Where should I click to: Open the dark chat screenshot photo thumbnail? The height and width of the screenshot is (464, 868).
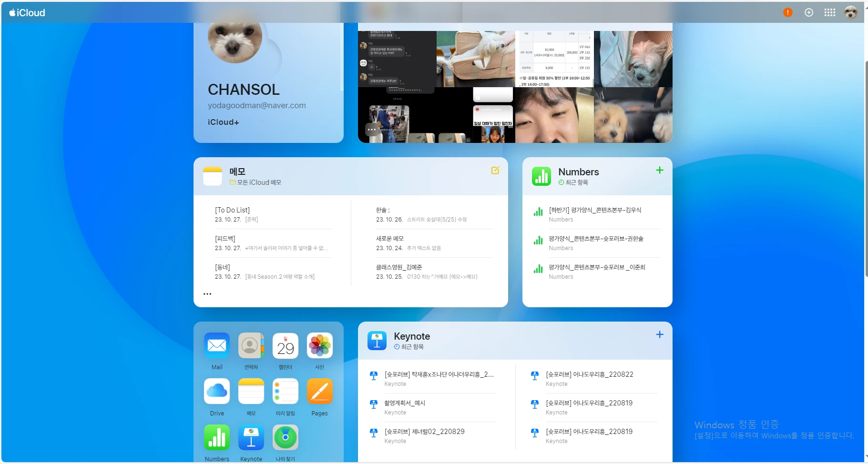coord(397,59)
